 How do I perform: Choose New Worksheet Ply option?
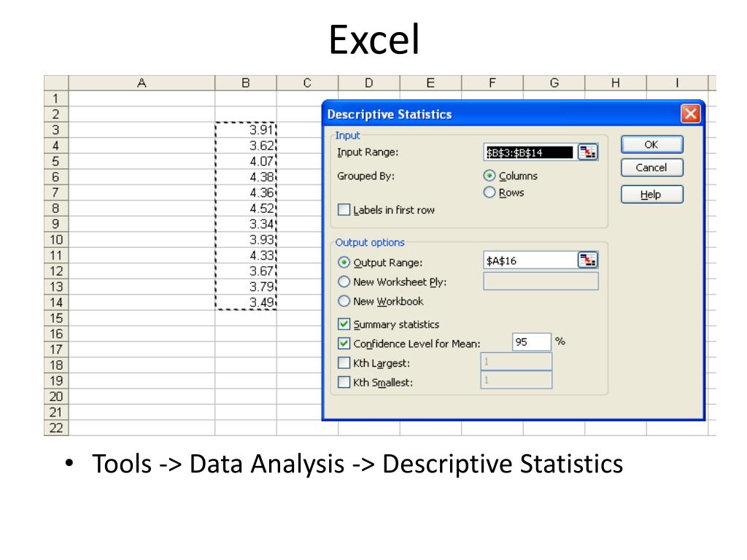click(x=344, y=282)
